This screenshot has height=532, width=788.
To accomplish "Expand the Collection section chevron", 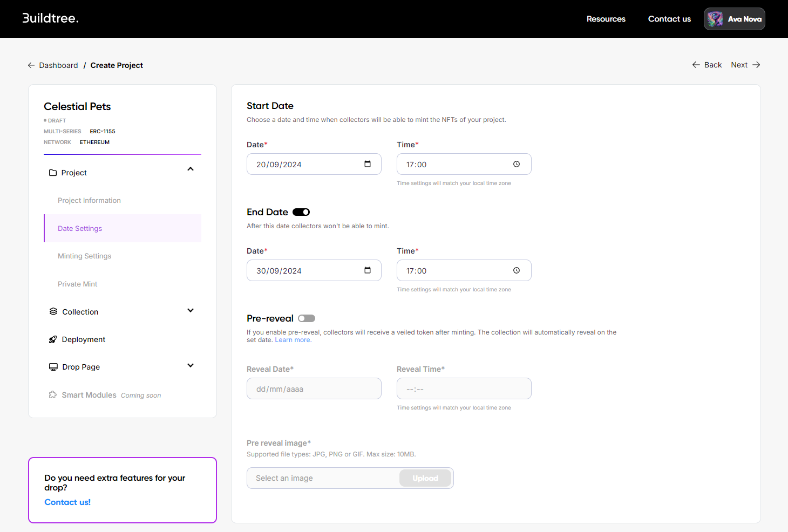I will click(191, 311).
